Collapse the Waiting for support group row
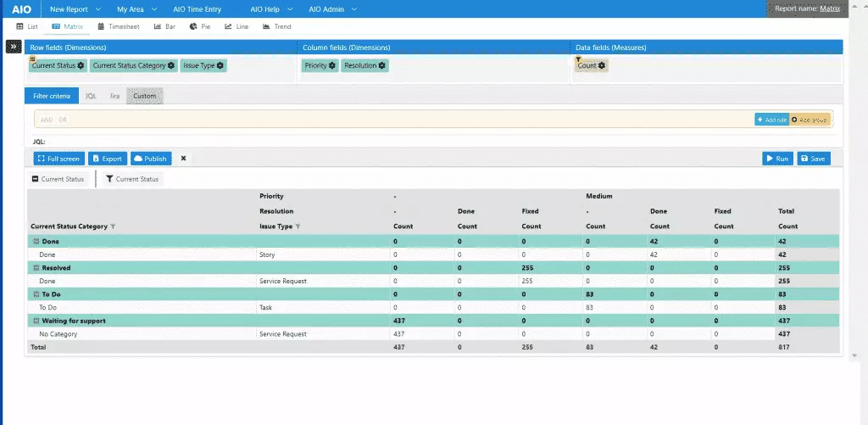Screen dimensions: 868x425 (x=36, y=322)
